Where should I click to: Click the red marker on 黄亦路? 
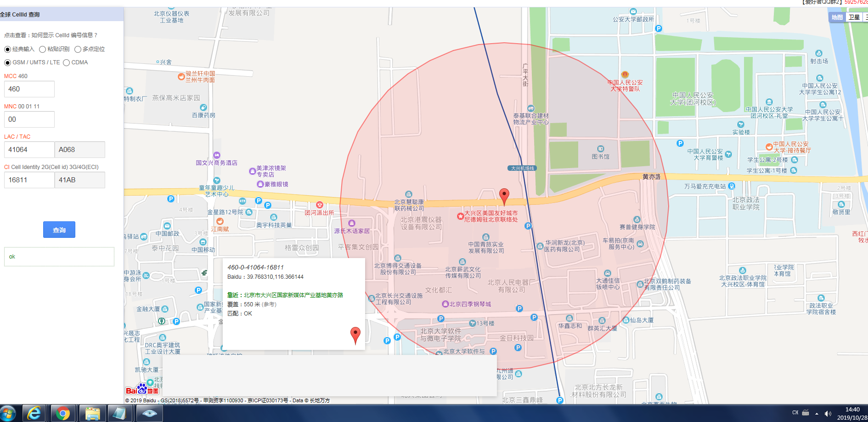tap(504, 196)
